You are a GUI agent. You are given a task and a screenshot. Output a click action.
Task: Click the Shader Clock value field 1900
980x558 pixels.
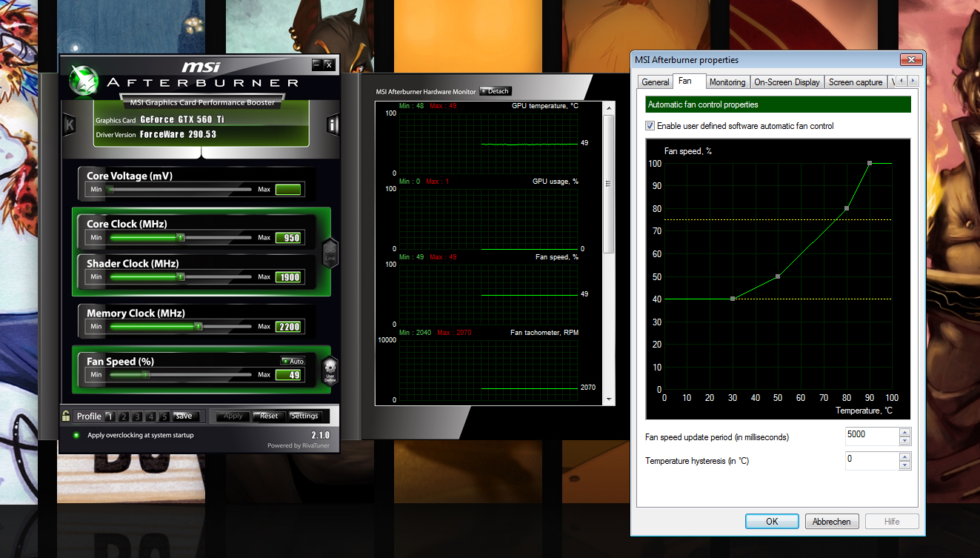coord(288,277)
